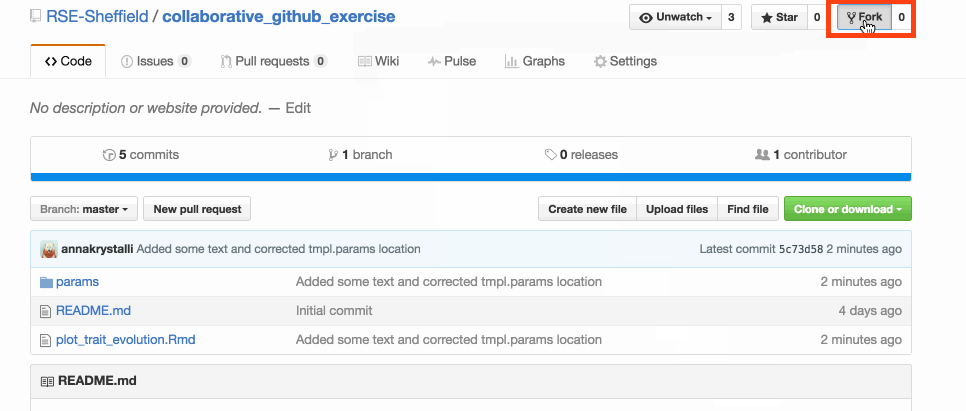
Task: Click the book icon in README header
Action: pyautogui.click(x=47, y=381)
